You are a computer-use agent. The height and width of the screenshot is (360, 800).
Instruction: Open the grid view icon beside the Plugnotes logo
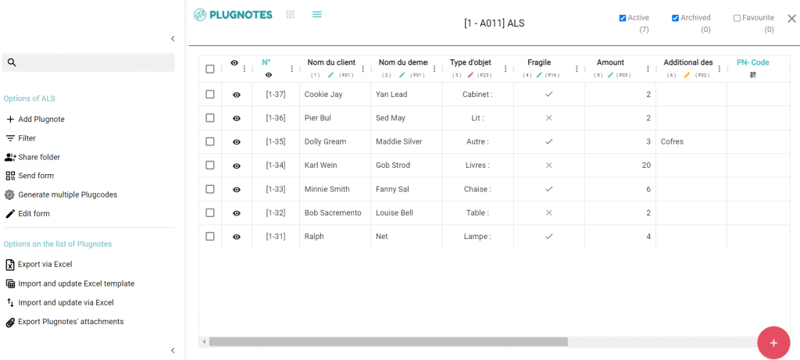290,14
